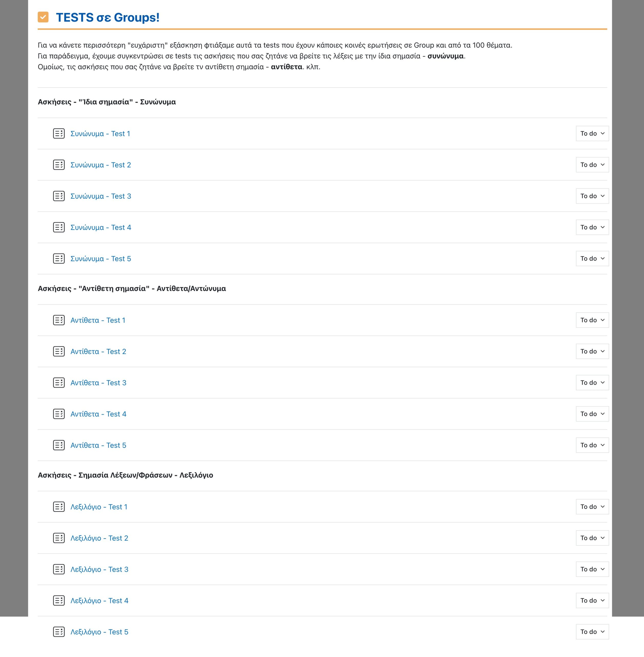The height and width of the screenshot is (657, 644).
Task: Open the To do dropdown for Αντίθετα - Test 4
Action: tap(592, 414)
